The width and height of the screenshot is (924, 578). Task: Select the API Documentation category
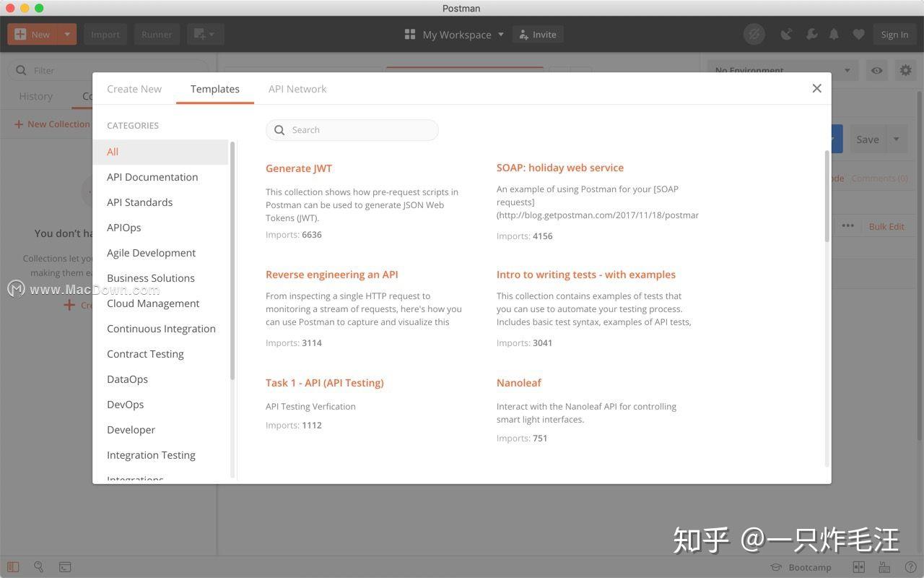(160, 177)
